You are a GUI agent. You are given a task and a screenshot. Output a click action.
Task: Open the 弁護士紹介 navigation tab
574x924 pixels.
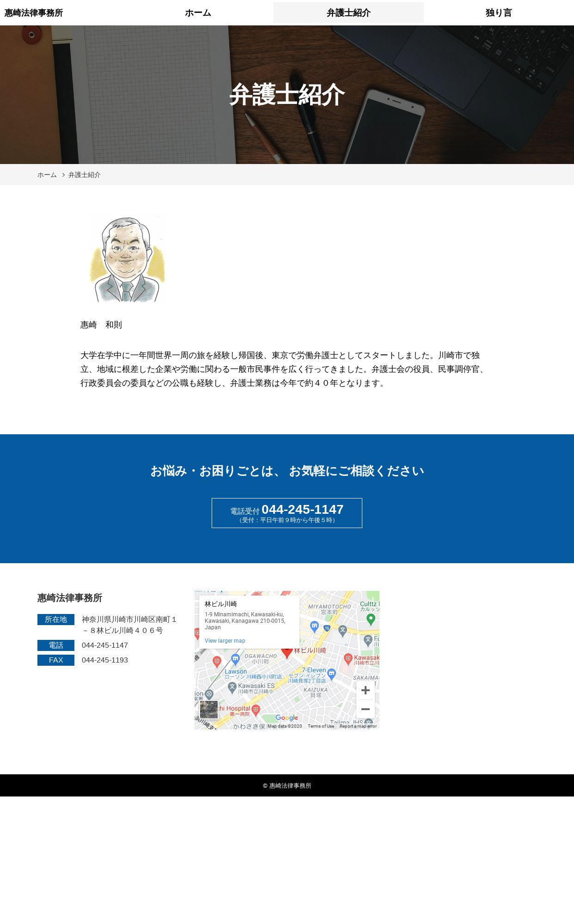click(x=348, y=13)
